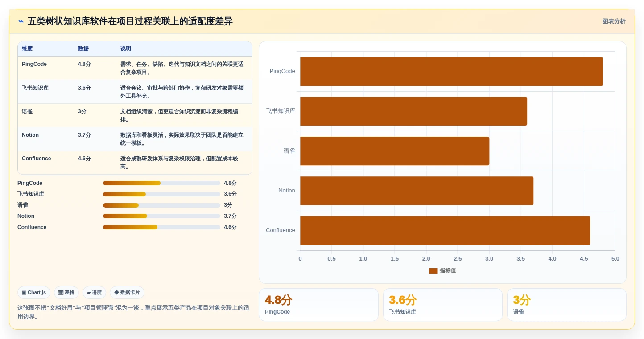Click the 飞书知识库 bar in chart
This screenshot has height=339, width=644.
(413, 111)
